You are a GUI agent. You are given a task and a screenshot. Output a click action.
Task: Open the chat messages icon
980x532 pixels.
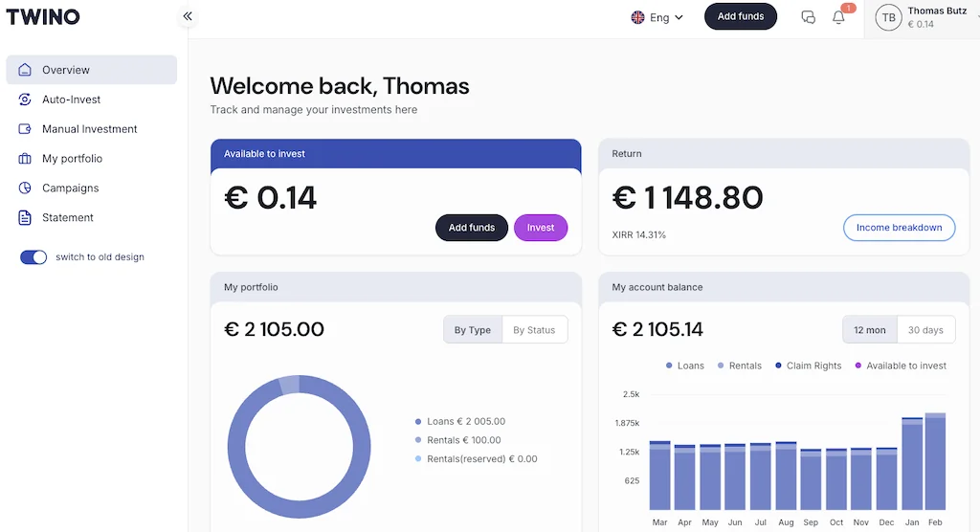[x=808, y=17]
